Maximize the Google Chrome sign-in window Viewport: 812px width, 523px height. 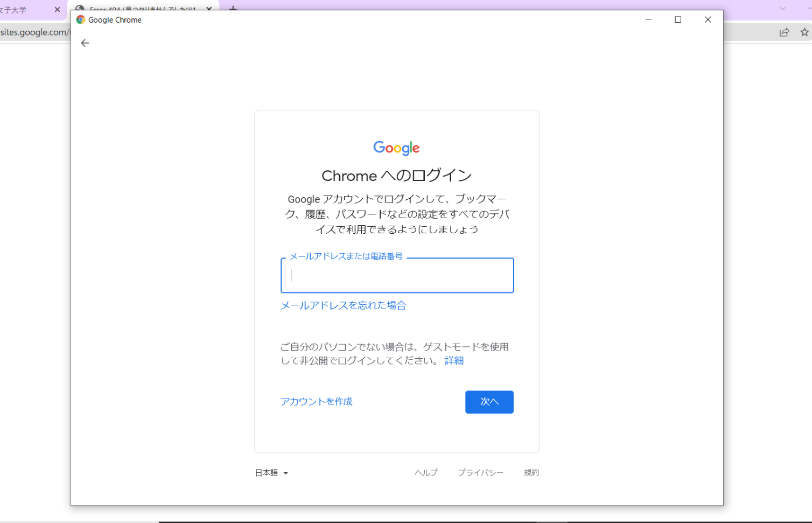coord(678,19)
